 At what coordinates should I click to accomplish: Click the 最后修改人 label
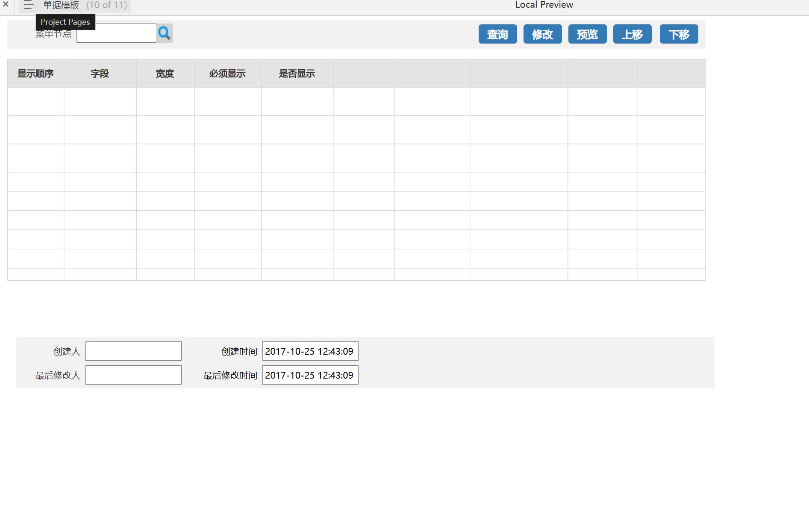tap(58, 375)
